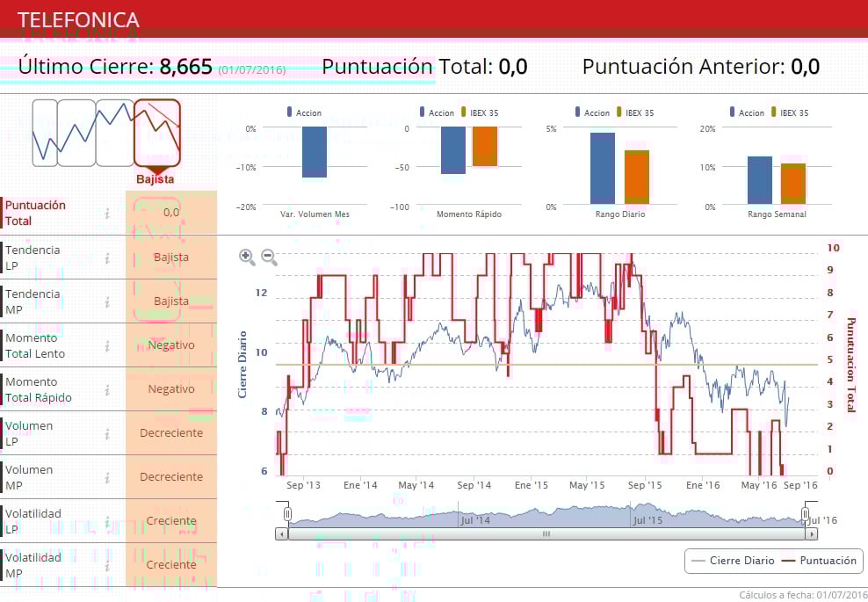The height and width of the screenshot is (602, 868).
Task: Click the blue Accion bar in Var. Volumen Mes
Action: coord(315,152)
